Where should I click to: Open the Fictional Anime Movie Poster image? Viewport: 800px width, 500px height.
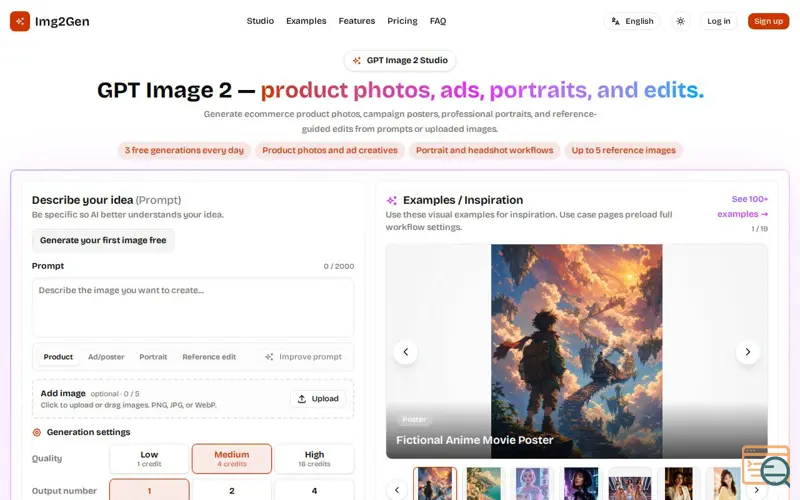coord(577,351)
